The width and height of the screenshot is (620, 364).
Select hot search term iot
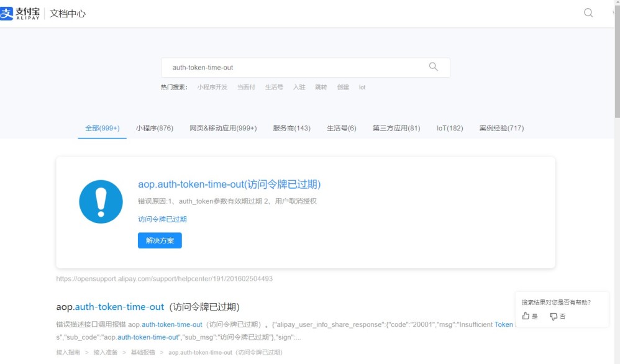362,88
